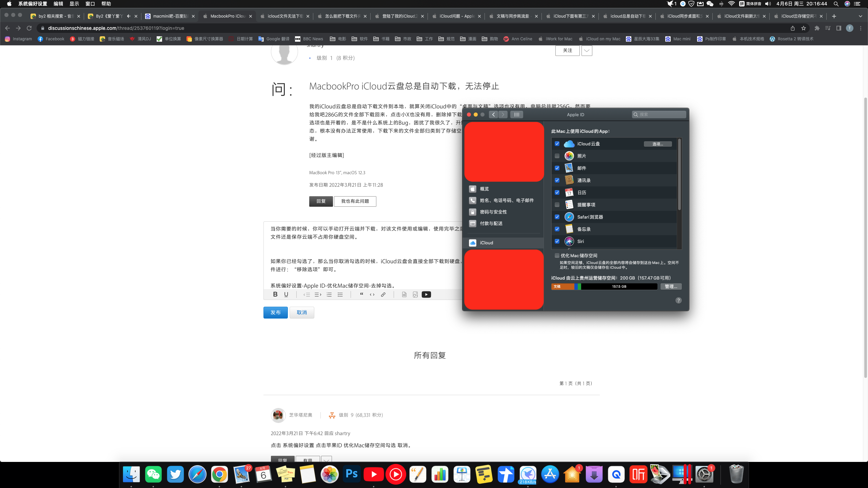Expand dropdown arrow next to 关注 button
The image size is (868, 488).
tap(587, 50)
